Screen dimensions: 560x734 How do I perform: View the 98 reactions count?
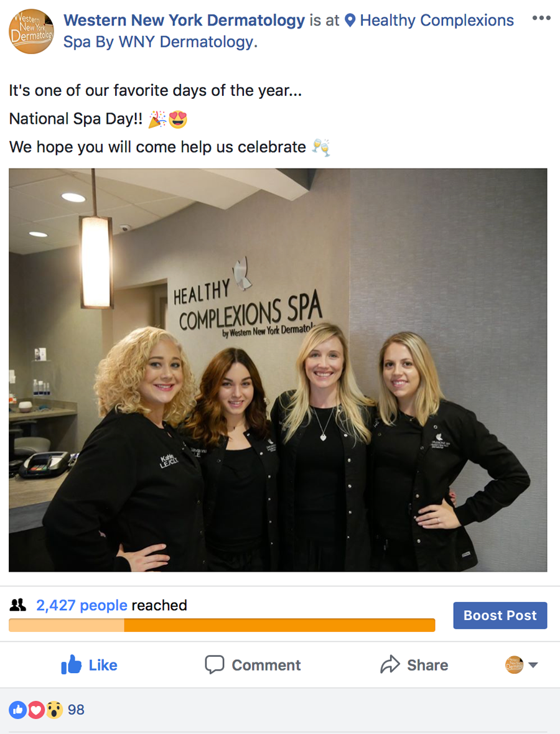coord(76,710)
